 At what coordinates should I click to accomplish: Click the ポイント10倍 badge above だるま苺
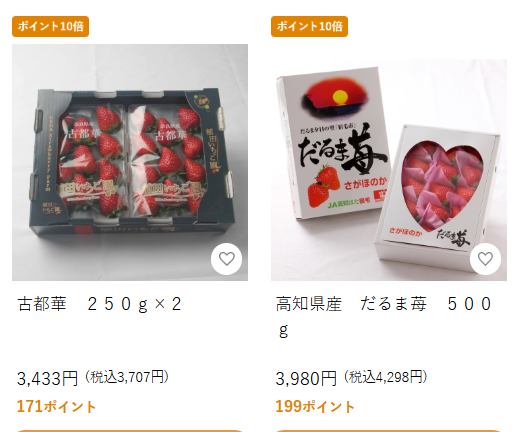click(x=309, y=26)
